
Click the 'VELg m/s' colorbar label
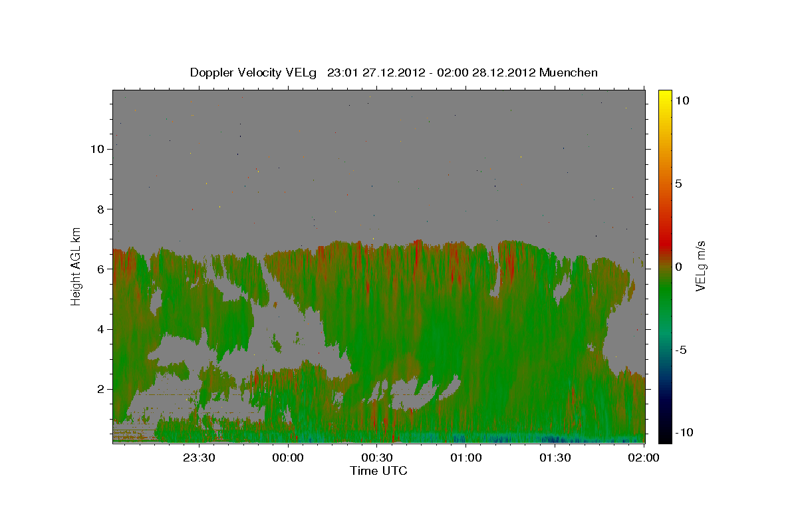pyautogui.click(x=701, y=265)
